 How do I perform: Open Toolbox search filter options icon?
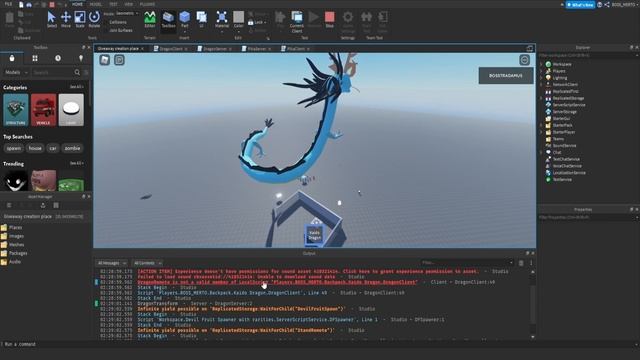(x=86, y=72)
